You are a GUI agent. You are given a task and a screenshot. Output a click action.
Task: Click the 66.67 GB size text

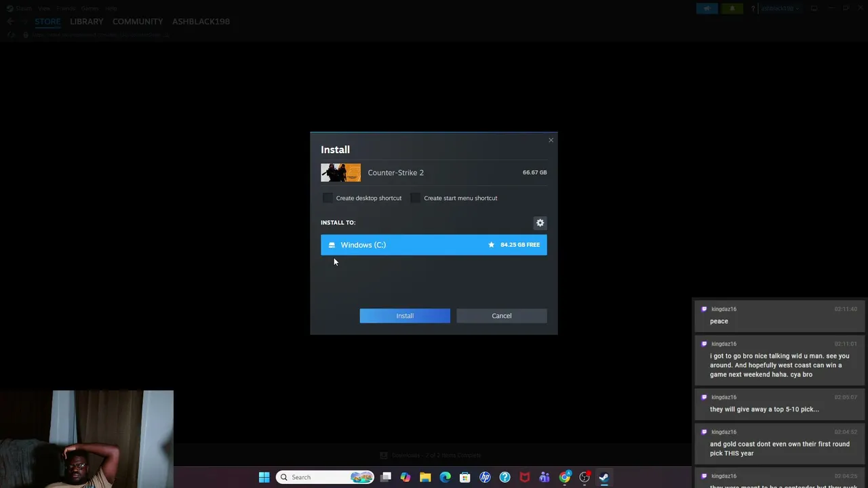click(534, 173)
